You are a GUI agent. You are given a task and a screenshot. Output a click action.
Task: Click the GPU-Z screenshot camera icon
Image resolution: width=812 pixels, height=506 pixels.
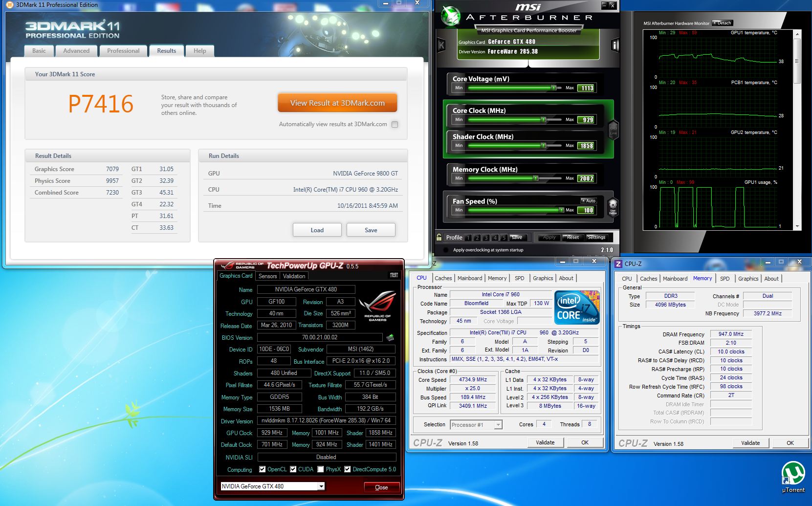tap(394, 275)
